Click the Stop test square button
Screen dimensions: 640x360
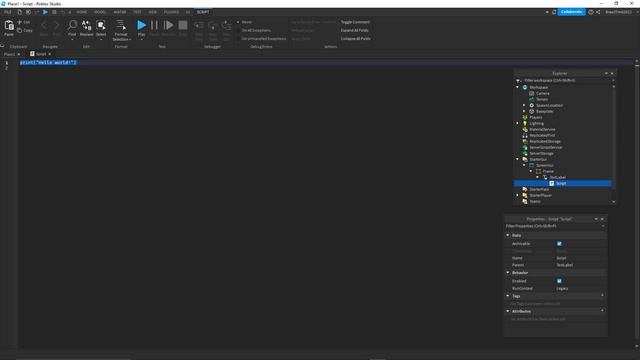pos(183,25)
